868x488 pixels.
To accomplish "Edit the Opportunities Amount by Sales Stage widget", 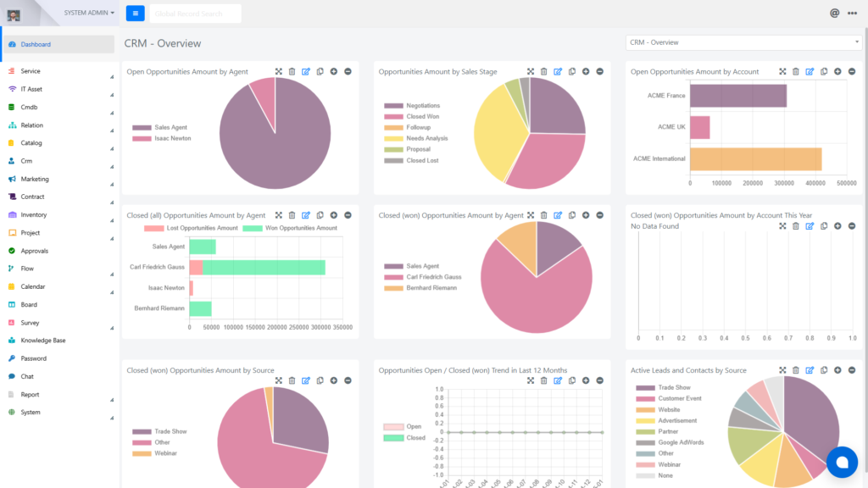I will coord(558,71).
